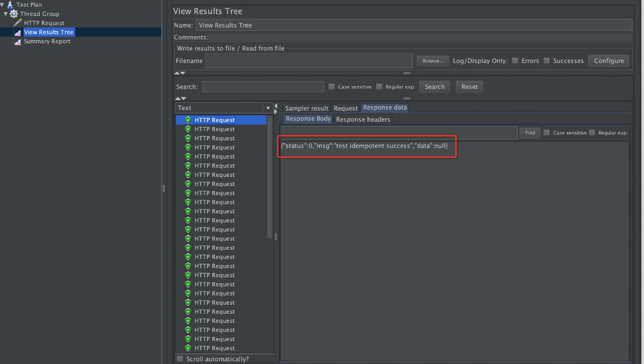Focus the Name input field

[x=414, y=25]
